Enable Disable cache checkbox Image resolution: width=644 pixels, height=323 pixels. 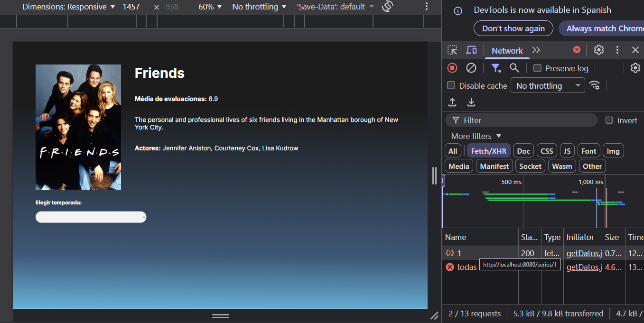pos(451,85)
